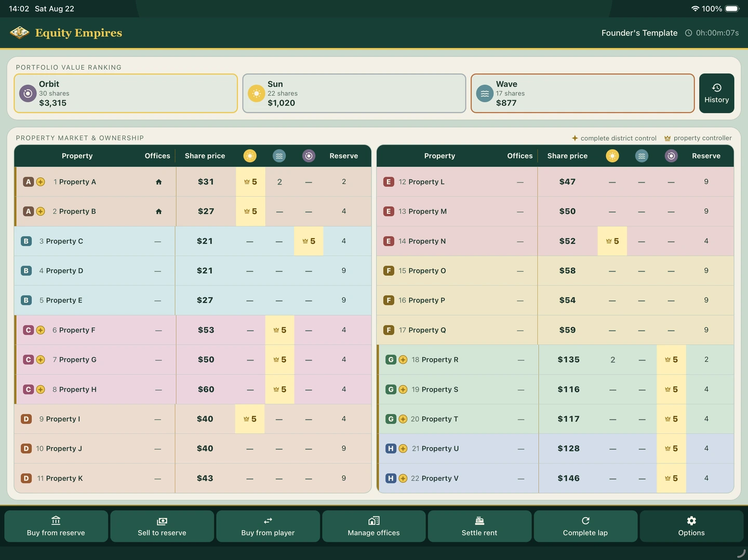Click the Sun column icon in the right table header

click(x=612, y=156)
